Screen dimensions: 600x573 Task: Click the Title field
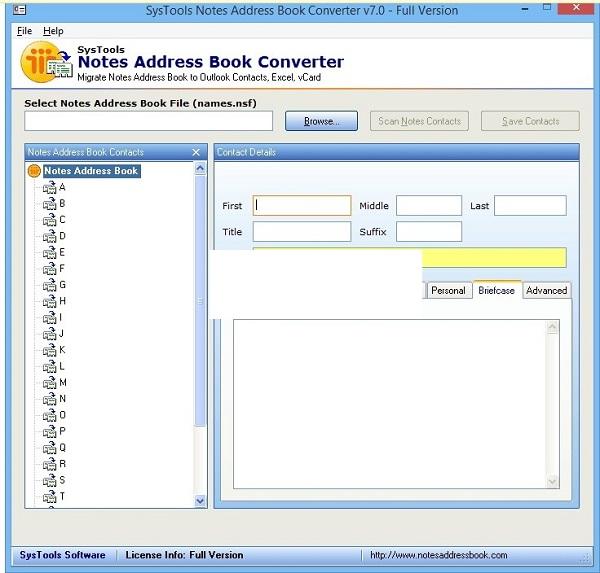click(x=302, y=232)
